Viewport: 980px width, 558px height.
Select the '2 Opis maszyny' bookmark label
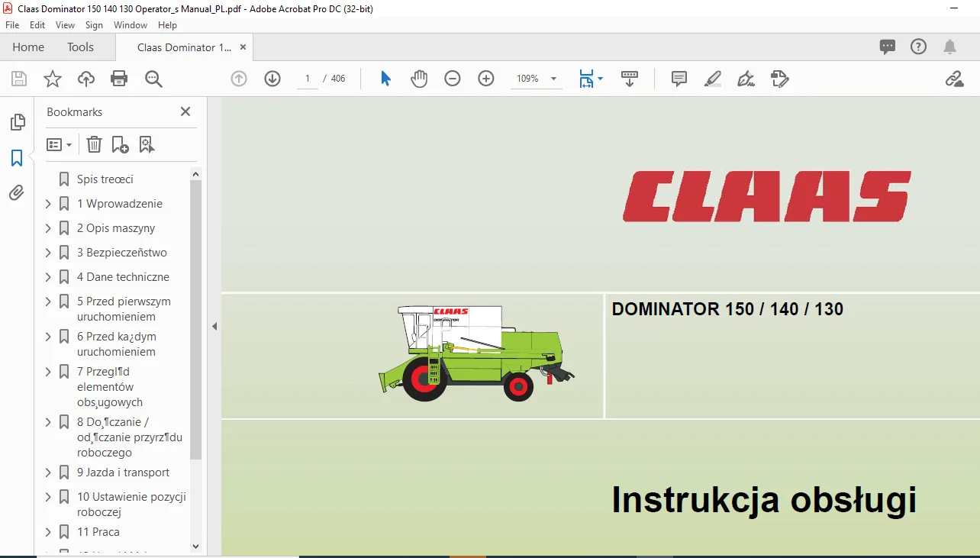[116, 228]
